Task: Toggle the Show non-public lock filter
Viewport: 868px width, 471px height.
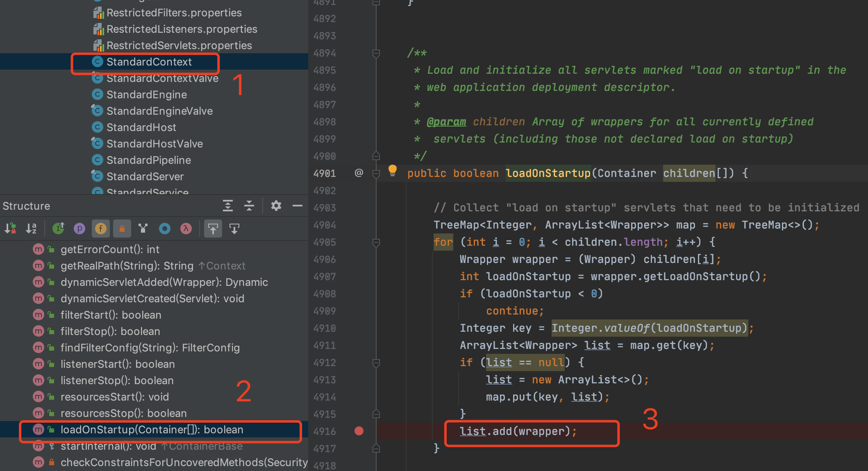Action: 122,228
